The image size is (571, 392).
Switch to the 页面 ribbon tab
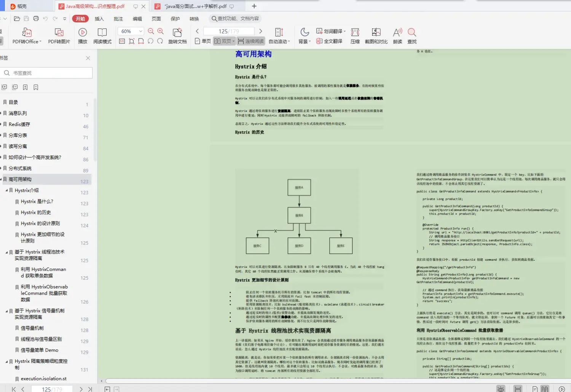(x=156, y=19)
